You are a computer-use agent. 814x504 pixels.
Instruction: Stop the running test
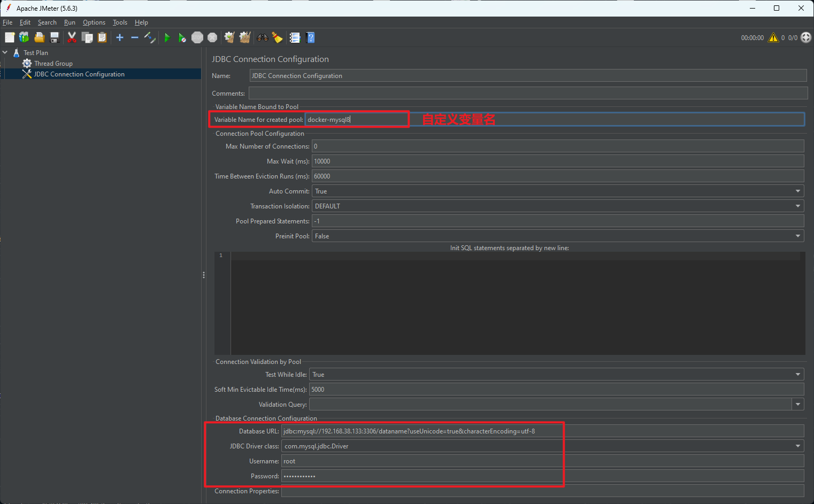(x=197, y=37)
